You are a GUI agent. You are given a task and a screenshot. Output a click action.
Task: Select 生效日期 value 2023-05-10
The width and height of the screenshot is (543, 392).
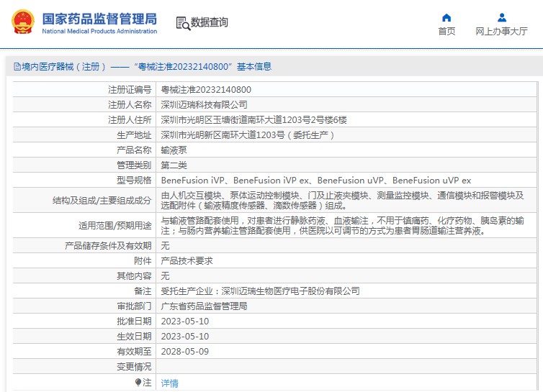point(185,337)
